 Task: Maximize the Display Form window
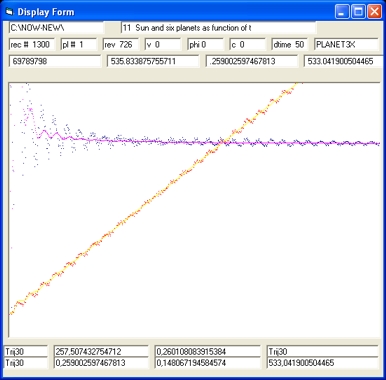(358, 12)
